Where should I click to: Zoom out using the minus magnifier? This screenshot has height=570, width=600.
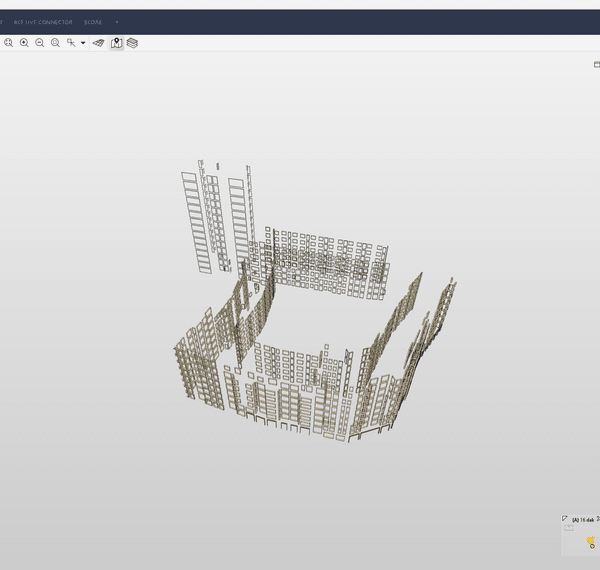[x=40, y=43]
